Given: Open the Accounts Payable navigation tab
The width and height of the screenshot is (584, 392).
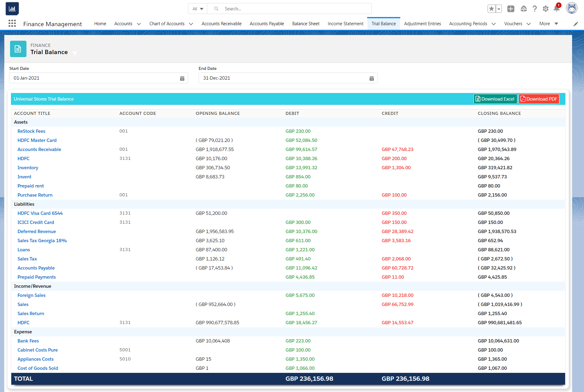Looking at the screenshot, I should tap(267, 24).
